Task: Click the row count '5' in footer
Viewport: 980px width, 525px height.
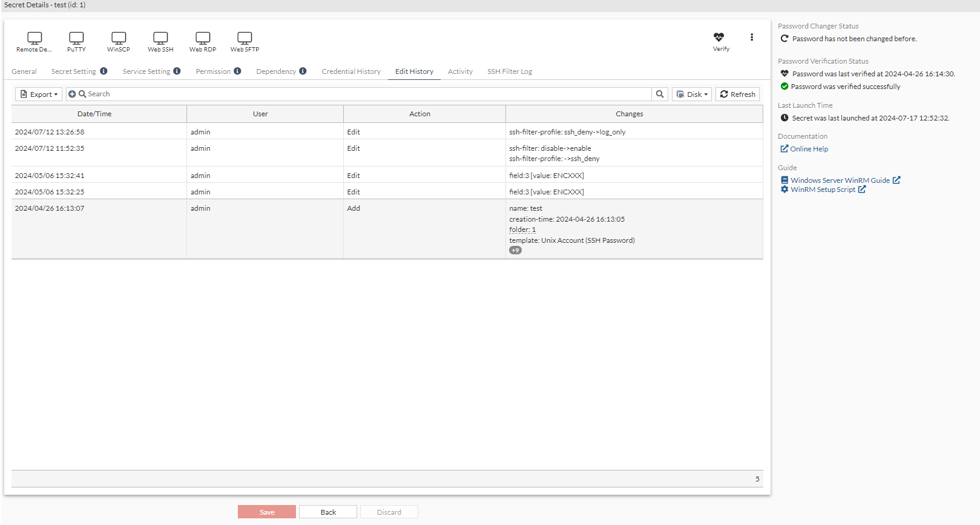Action: pos(757,479)
